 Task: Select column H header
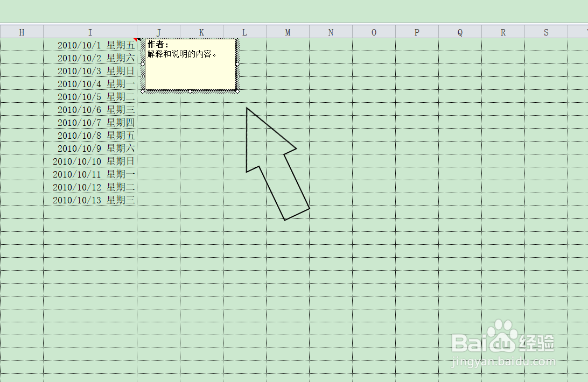tap(22, 32)
